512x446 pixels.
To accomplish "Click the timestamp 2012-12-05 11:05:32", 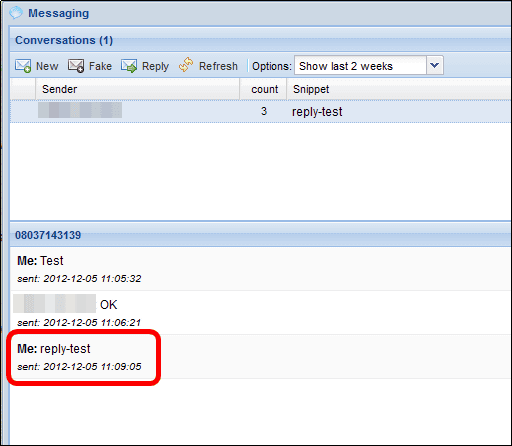I will pos(92,279).
